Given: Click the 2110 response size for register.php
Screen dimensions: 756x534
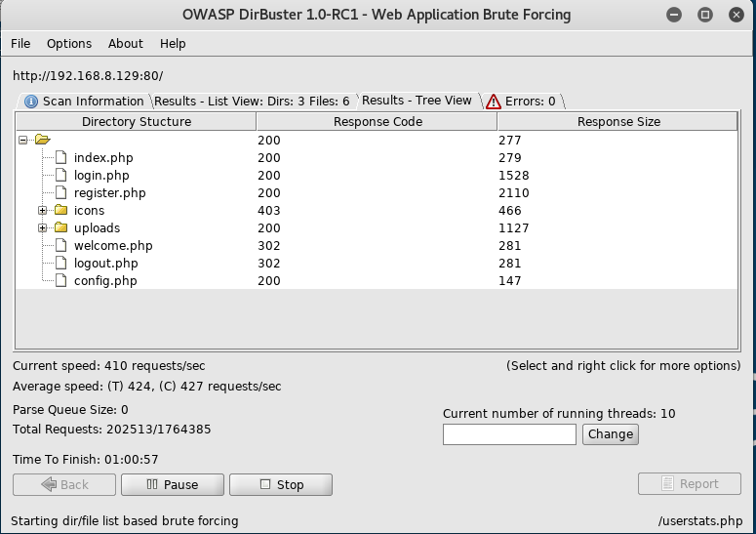Looking at the screenshot, I should tap(513, 193).
